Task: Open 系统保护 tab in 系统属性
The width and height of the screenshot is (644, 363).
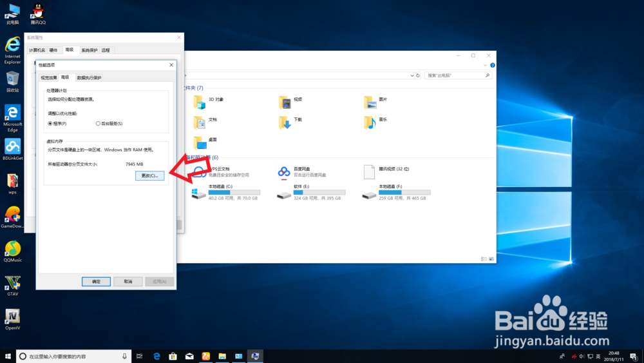Action: pos(89,50)
